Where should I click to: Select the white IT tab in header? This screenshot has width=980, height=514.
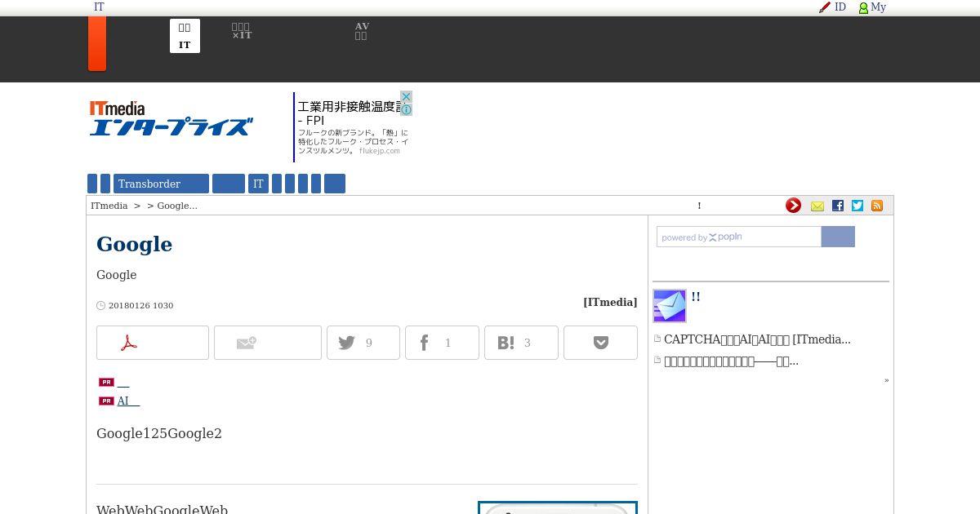(x=185, y=36)
